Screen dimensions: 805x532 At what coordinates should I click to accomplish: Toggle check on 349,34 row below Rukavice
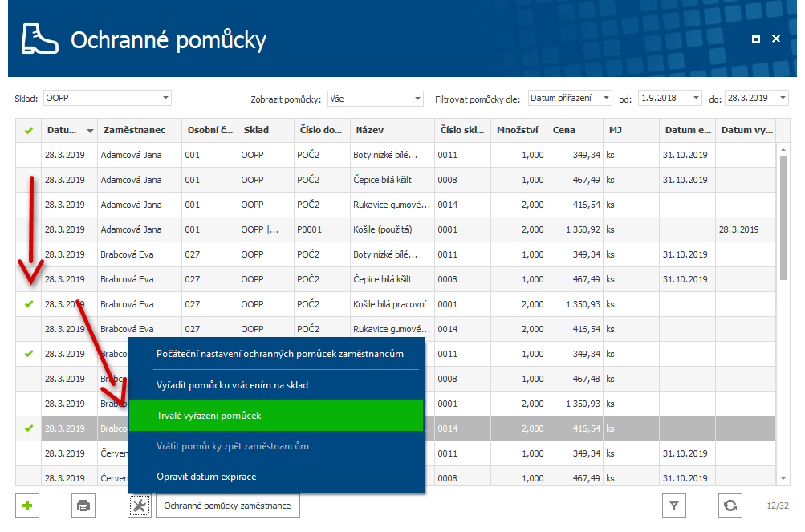pos(29,354)
